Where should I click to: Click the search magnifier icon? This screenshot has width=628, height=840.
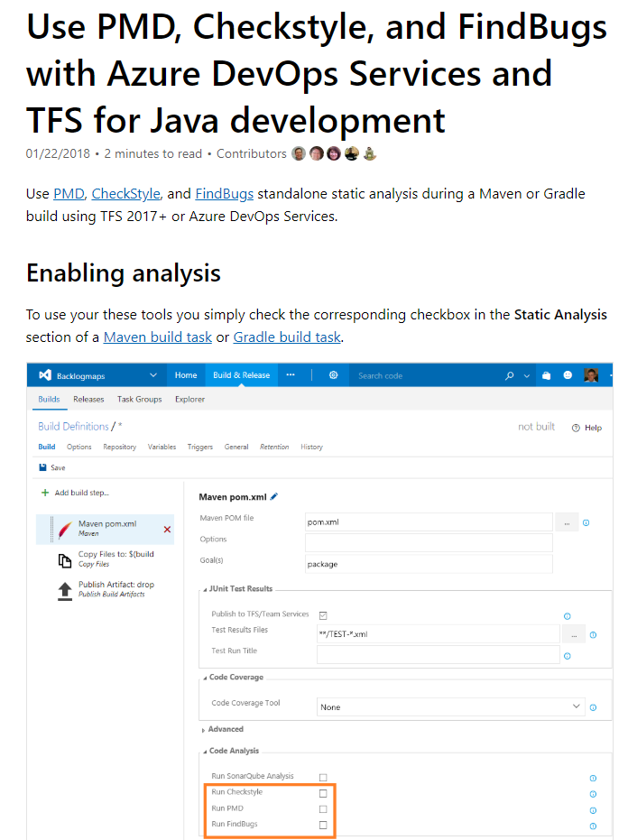tap(509, 375)
